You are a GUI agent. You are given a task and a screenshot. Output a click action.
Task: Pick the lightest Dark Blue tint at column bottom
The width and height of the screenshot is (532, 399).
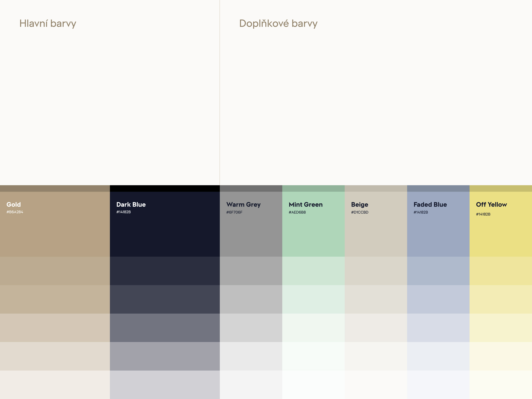click(165, 385)
